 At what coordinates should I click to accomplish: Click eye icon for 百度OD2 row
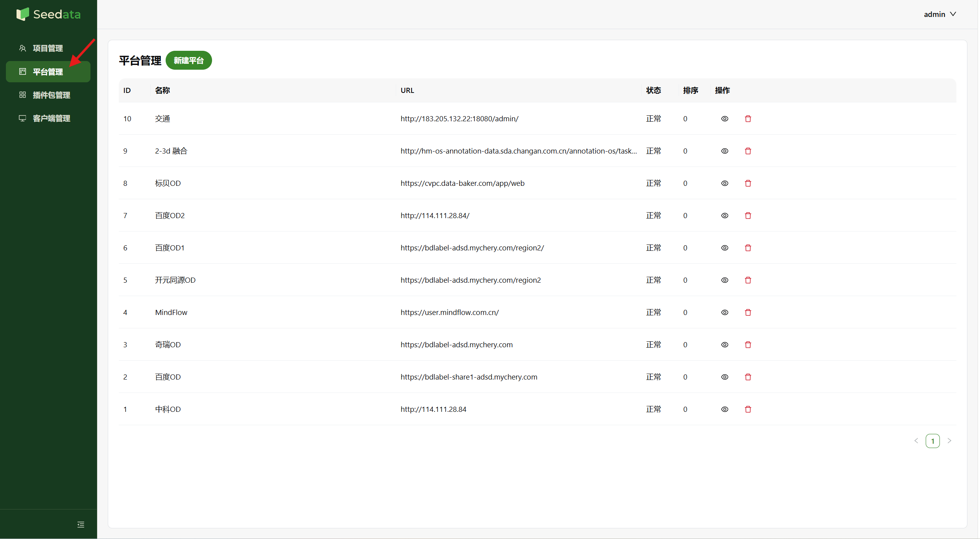(x=724, y=215)
